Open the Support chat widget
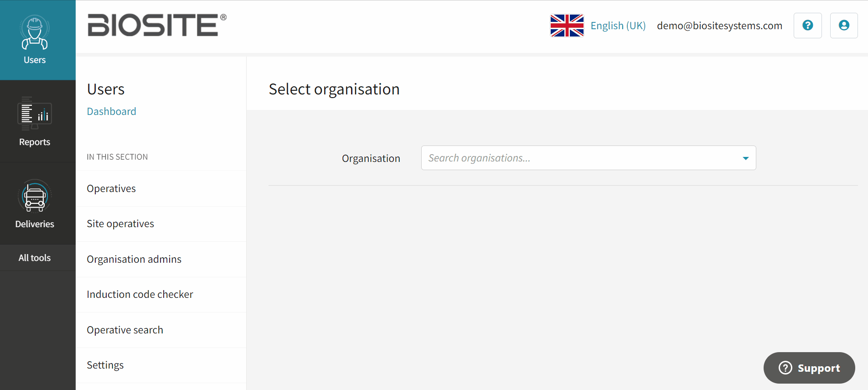Image resolution: width=868 pixels, height=390 pixels. (x=809, y=368)
